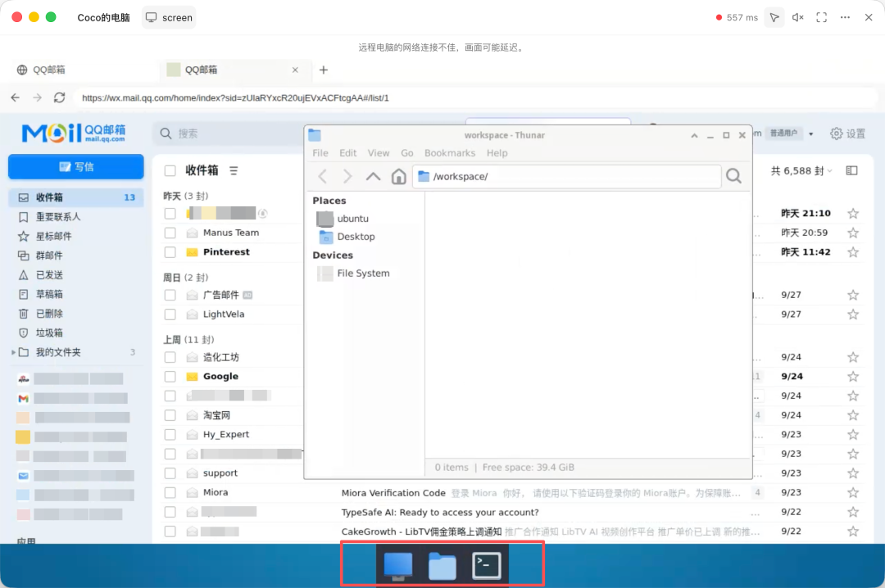Open the account dropdown arrow beside 普通用户
This screenshot has height=588, width=885.
click(x=811, y=134)
